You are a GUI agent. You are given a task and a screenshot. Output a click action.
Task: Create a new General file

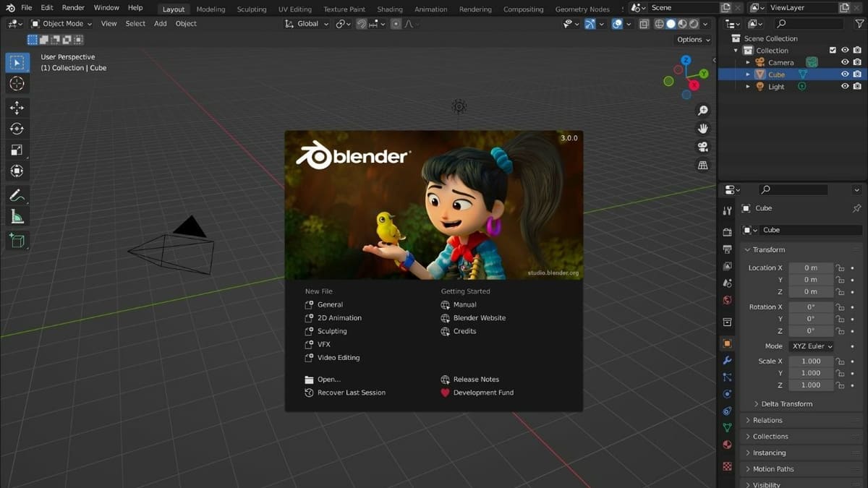[330, 305]
